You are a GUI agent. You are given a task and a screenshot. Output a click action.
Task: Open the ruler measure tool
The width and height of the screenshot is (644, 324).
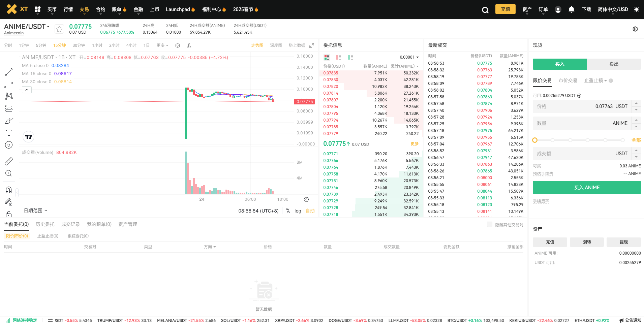pyautogui.click(x=9, y=161)
